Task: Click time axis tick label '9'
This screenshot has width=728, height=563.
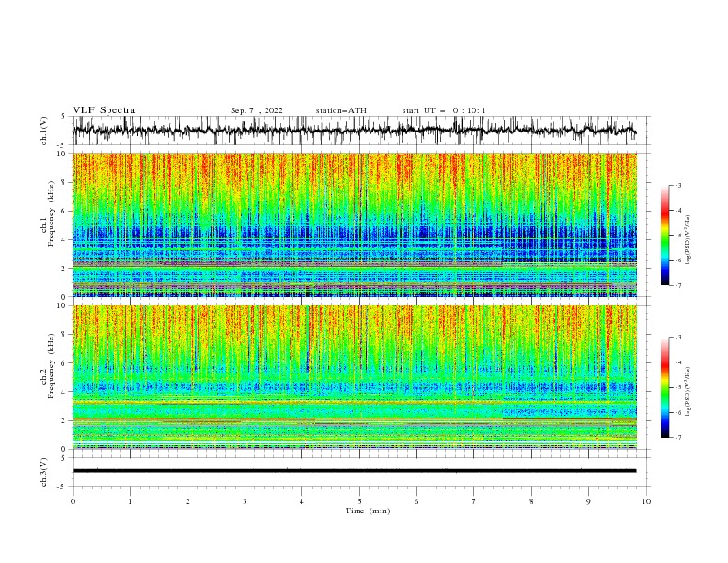Action: [588, 501]
